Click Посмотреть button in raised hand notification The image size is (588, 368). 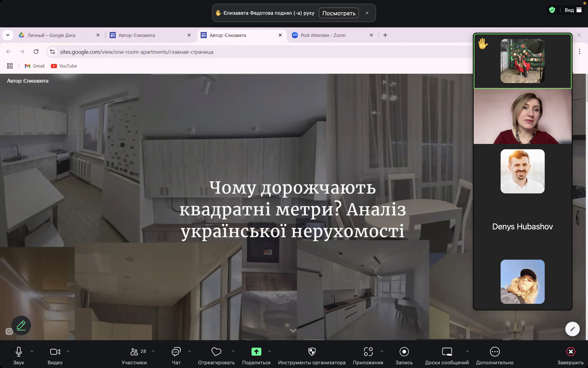339,13
